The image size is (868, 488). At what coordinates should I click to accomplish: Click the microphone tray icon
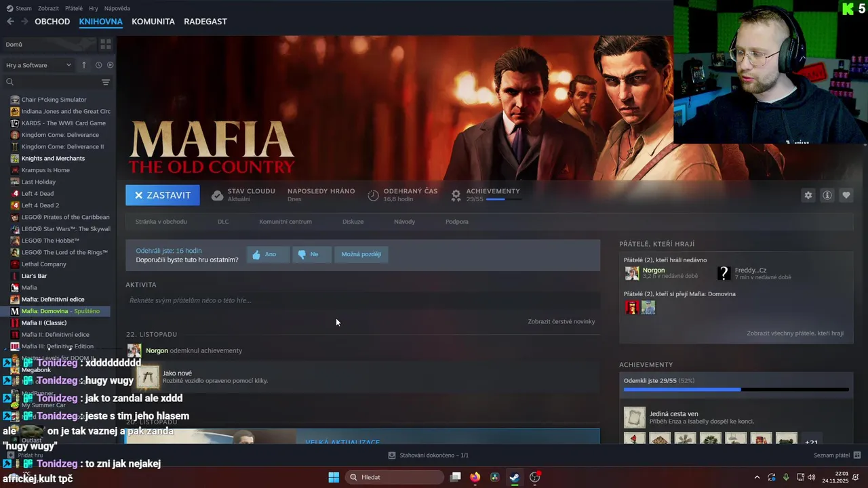(x=786, y=477)
